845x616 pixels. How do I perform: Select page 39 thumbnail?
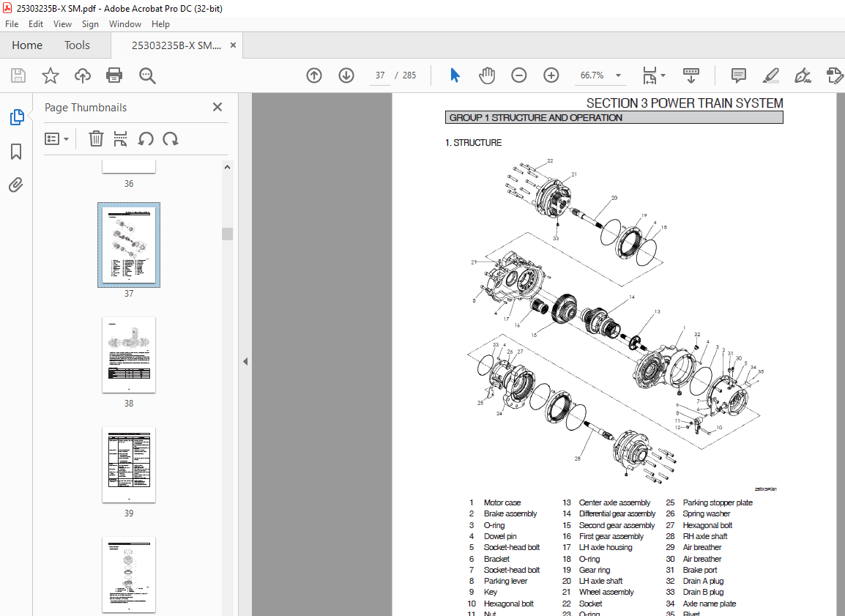pyautogui.click(x=129, y=465)
